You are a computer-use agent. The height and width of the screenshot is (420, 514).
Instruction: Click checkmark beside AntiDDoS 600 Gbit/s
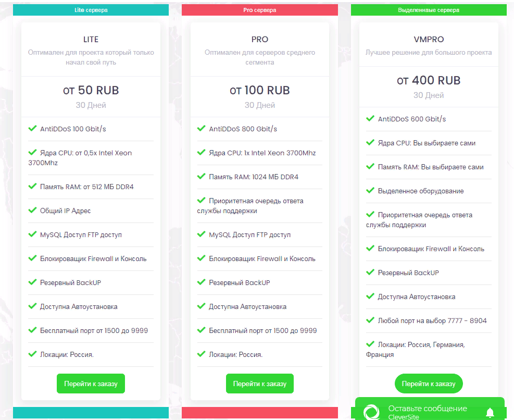[x=370, y=118]
